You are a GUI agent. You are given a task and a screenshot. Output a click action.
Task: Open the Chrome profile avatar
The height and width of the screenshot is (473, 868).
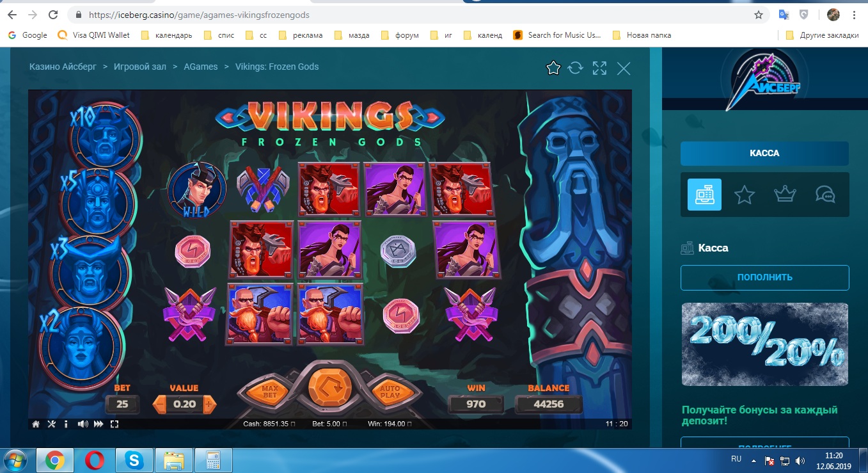833,15
